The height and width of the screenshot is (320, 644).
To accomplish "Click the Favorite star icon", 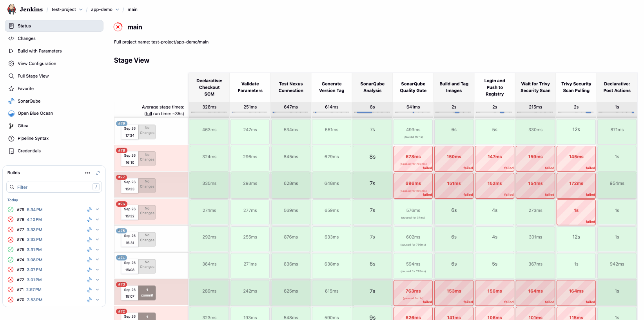I will click(11, 89).
